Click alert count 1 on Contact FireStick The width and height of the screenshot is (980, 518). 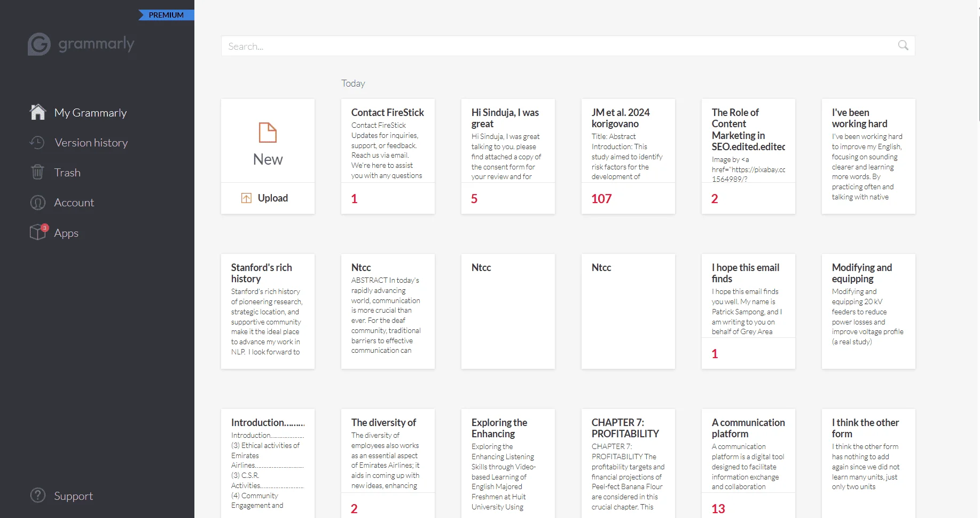[354, 199]
